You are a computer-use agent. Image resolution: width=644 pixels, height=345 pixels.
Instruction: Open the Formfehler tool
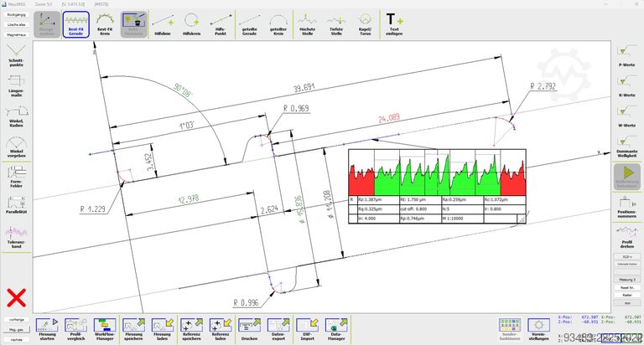point(17,177)
